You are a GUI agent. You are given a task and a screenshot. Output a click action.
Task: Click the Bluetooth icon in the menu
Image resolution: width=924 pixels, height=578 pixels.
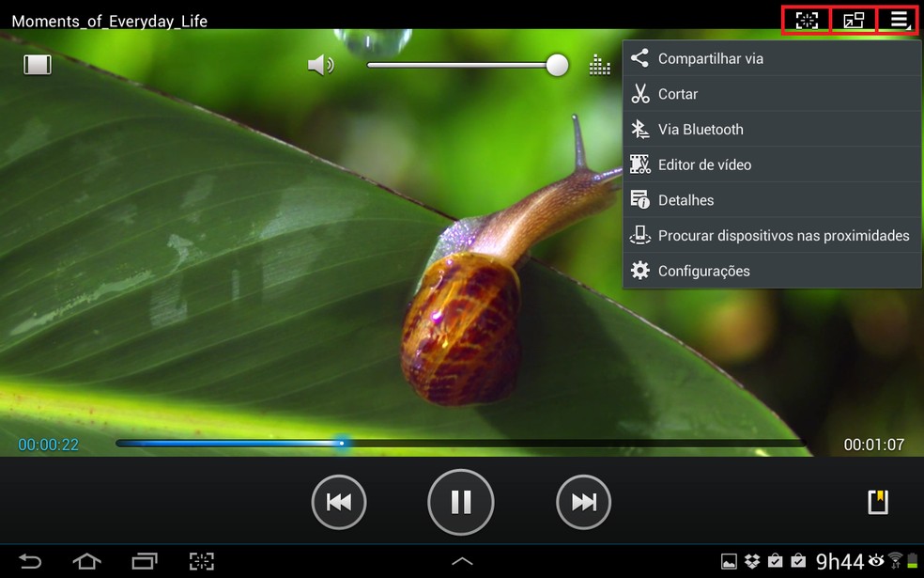pyautogui.click(x=640, y=129)
